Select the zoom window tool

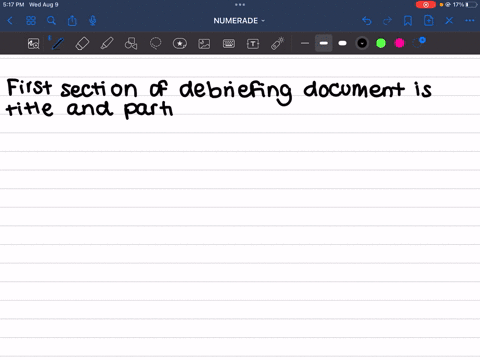[x=33, y=43]
